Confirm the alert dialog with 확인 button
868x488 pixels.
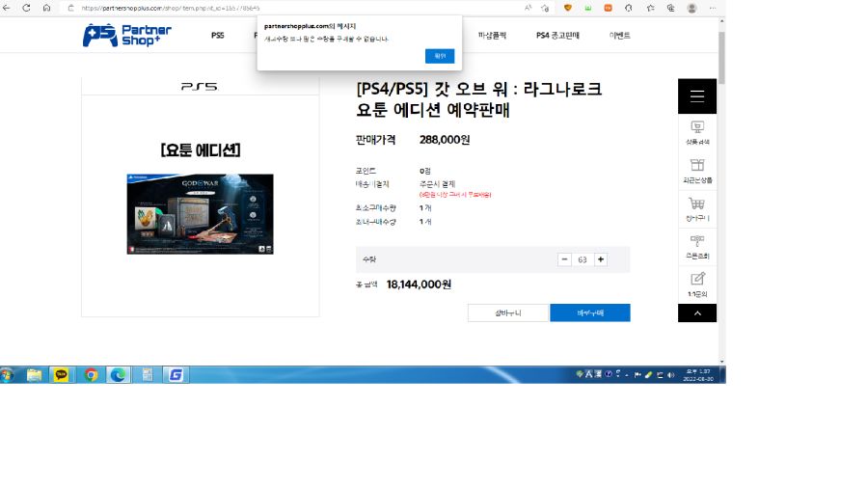click(440, 56)
